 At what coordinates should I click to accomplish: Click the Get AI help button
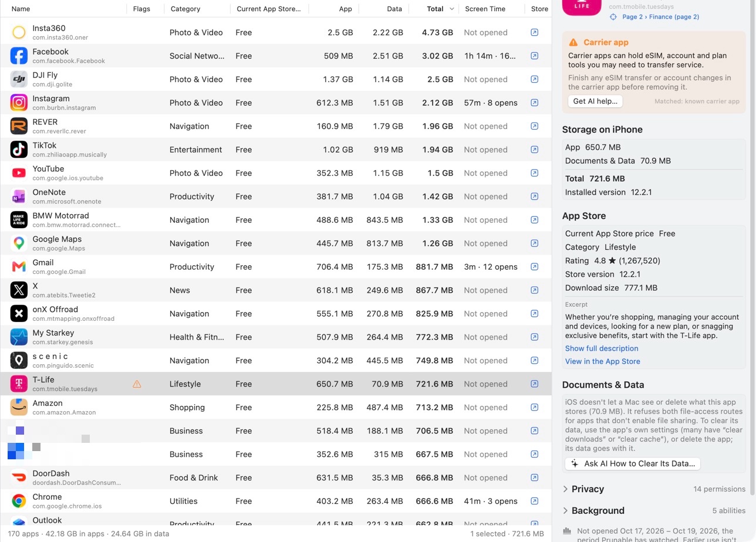pos(595,101)
